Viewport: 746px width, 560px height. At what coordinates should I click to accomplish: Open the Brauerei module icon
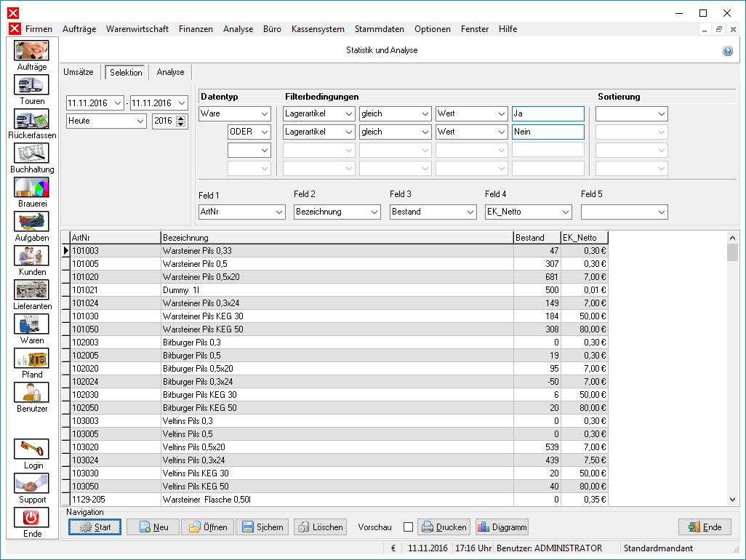(x=31, y=188)
